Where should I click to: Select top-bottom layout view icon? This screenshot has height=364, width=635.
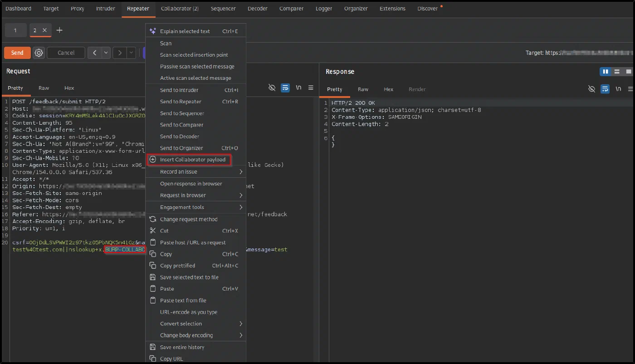pyautogui.click(x=617, y=72)
